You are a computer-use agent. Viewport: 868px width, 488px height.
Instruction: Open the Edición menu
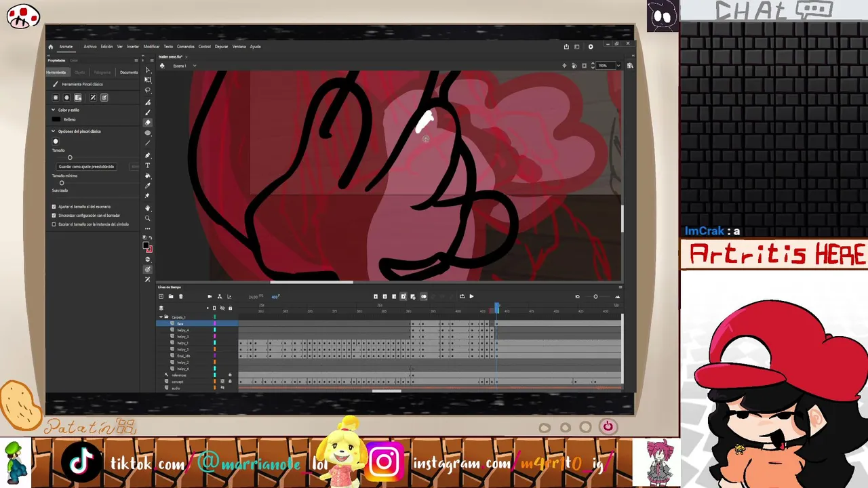click(107, 47)
